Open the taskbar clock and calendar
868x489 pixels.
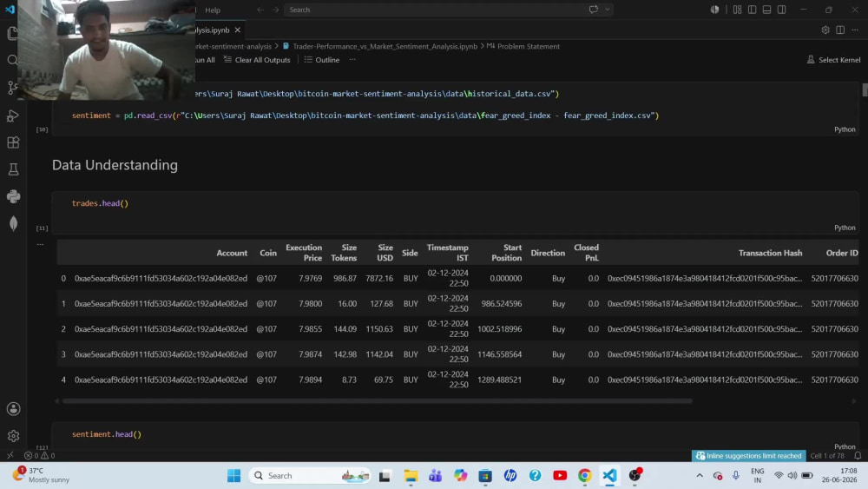click(840, 475)
